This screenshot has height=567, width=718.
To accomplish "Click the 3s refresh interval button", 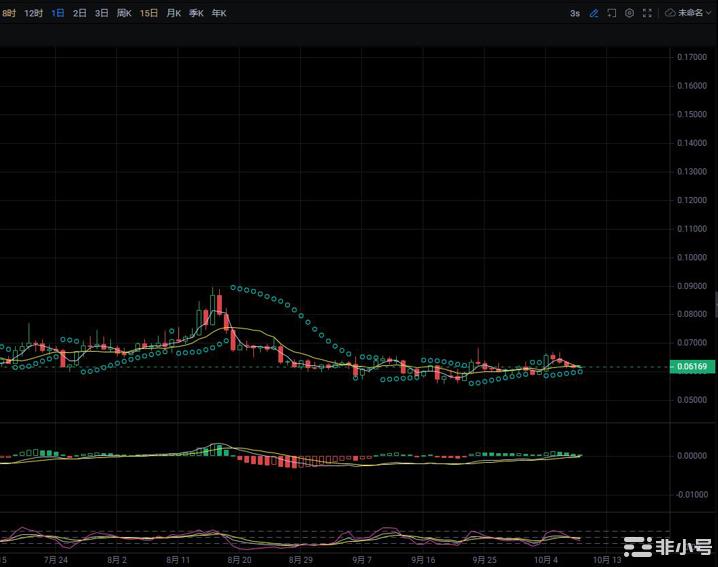I will [575, 13].
